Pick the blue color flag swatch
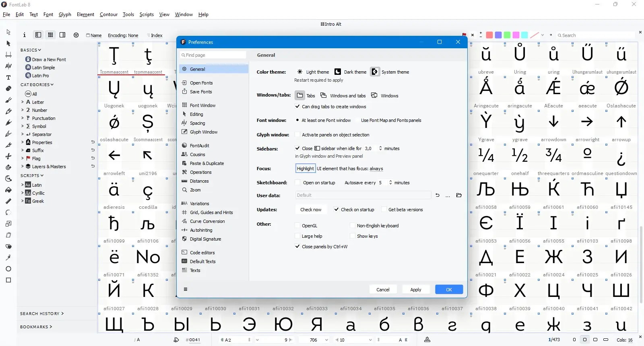Viewport: 644px width, 346px height. click(498, 35)
